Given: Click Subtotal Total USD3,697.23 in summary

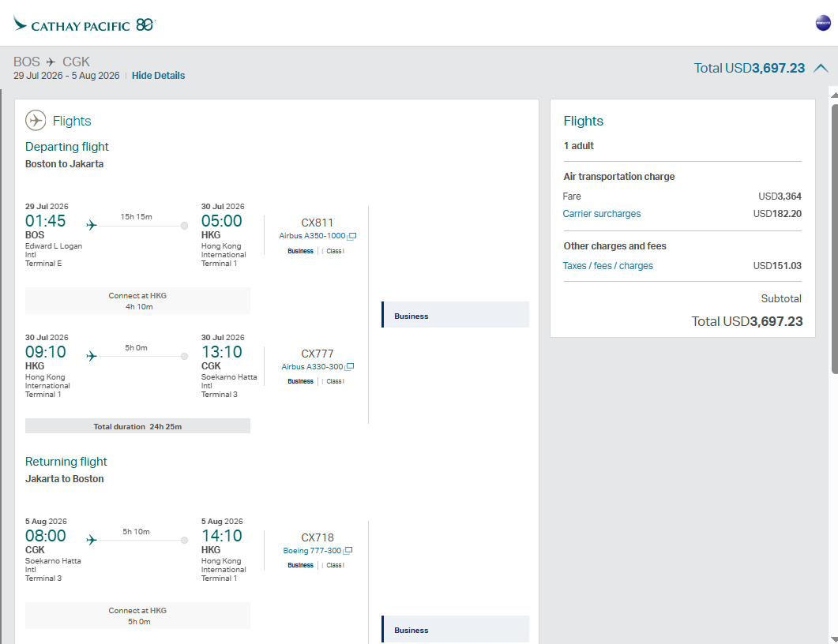Looking at the screenshot, I should [746, 321].
